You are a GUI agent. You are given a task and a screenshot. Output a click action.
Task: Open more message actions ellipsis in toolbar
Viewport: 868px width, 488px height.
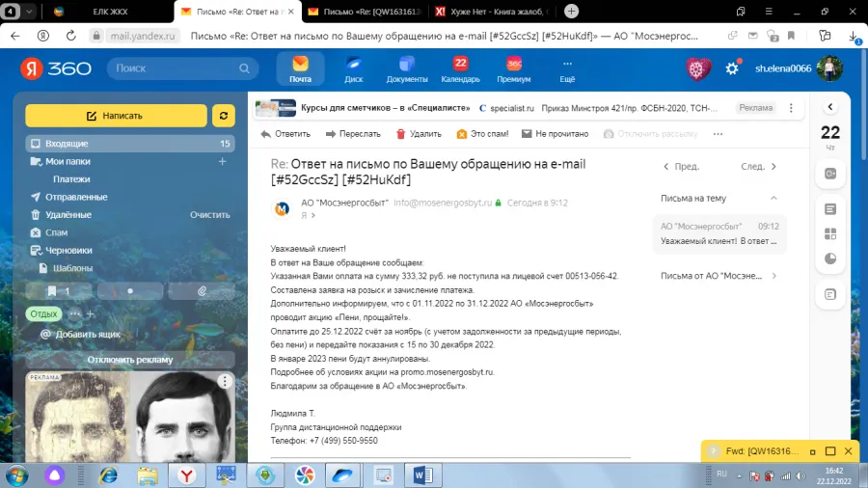click(x=718, y=134)
